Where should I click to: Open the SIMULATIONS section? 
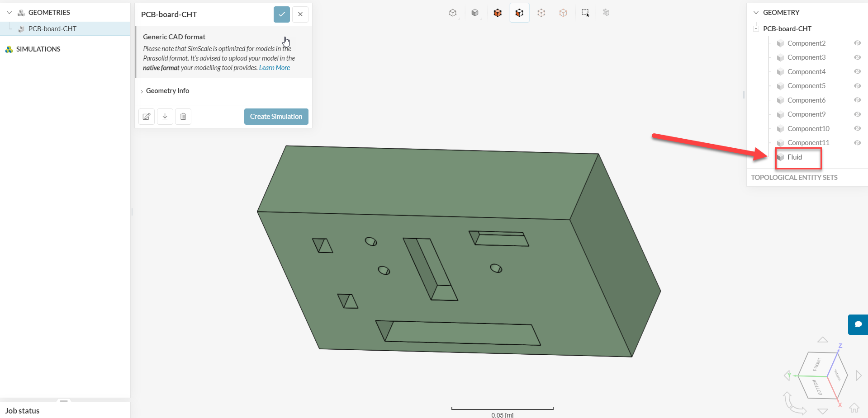click(x=38, y=49)
